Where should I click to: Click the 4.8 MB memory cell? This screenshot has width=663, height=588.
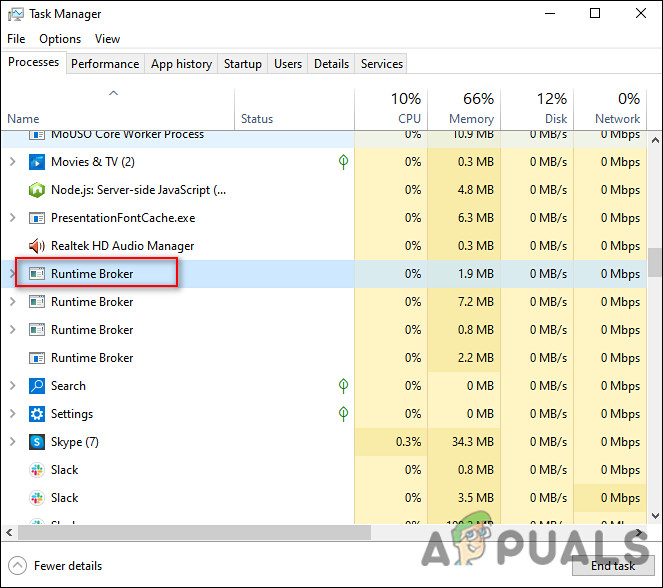coord(464,190)
